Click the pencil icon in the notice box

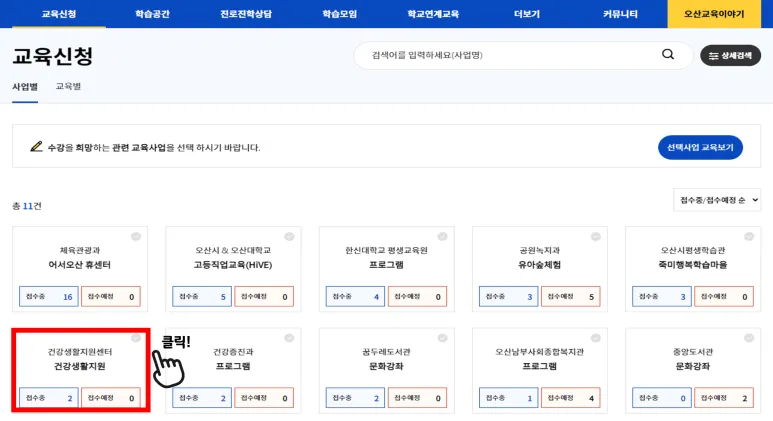[x=36, y=147]
